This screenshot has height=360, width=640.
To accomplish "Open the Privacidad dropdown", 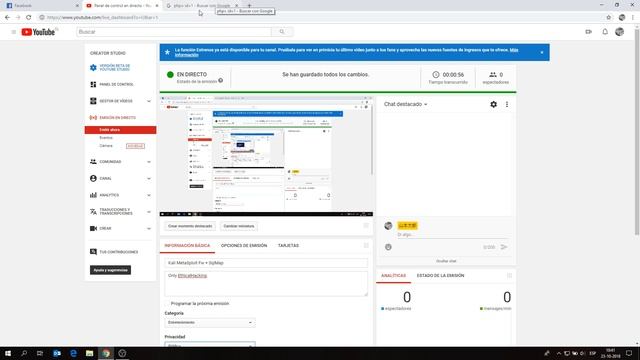I will pyautogui.click(x=210, y=344).
